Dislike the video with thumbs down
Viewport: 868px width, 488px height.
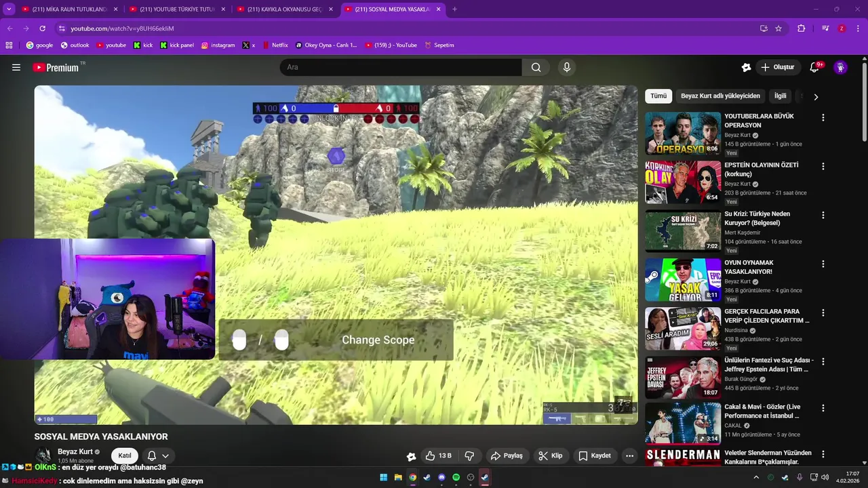click(x=469, y=455)
